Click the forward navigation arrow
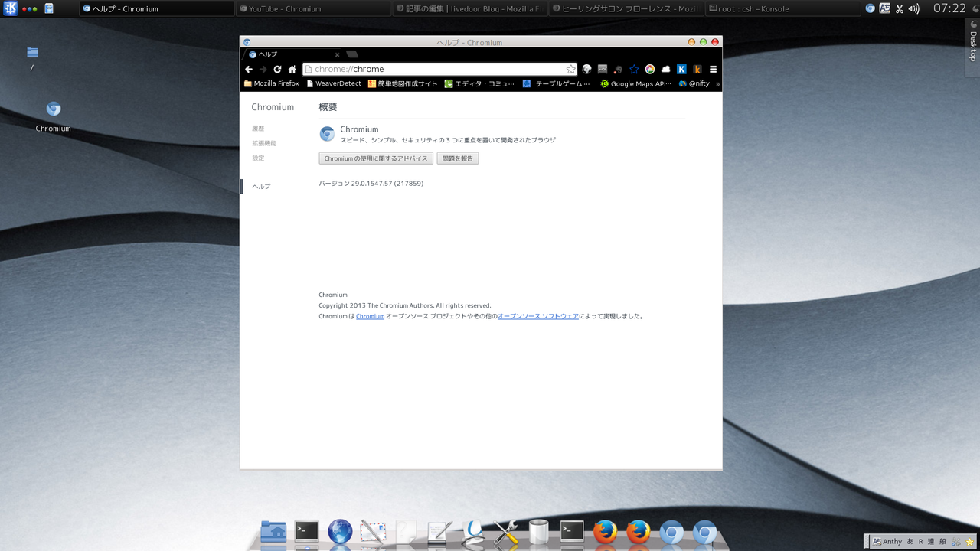 [263, 69]
